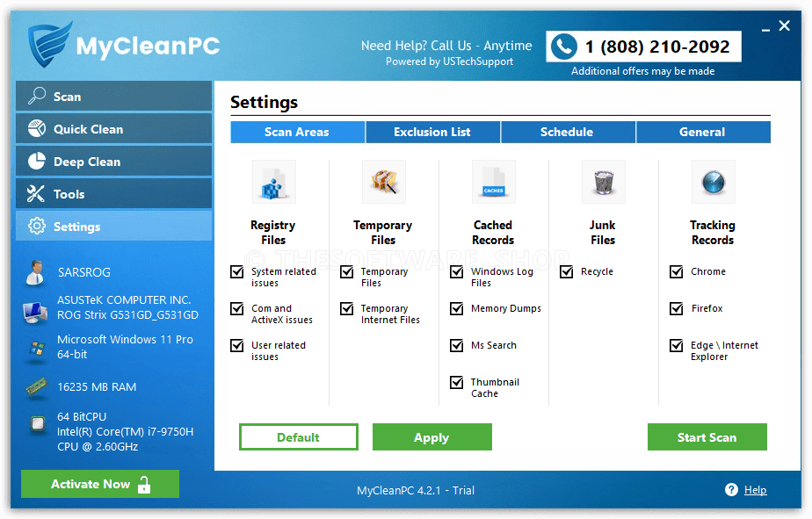Click the Settings gear icon
The width and height of the screenshot is (812, 519).
37,226
